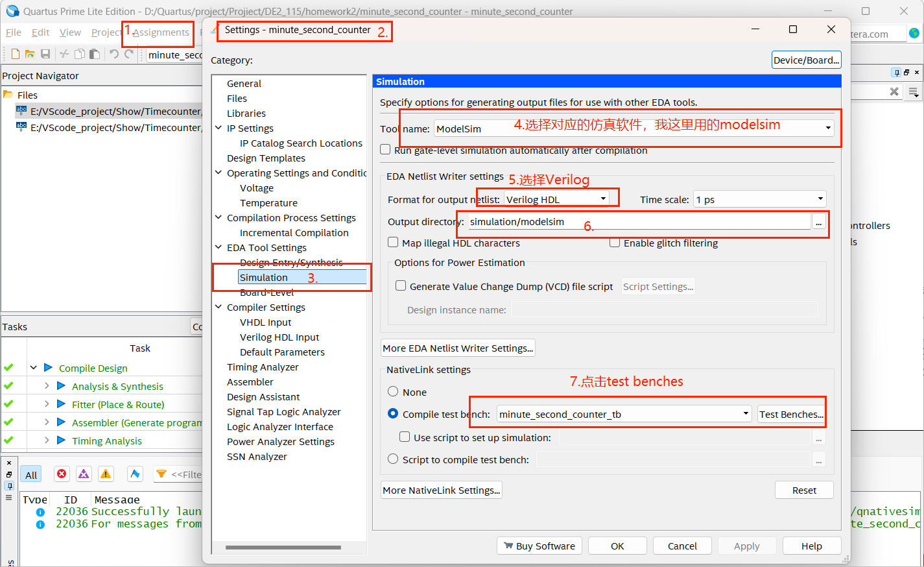Select Verilog HDL Input category
The width and height of the screenshot is (924, 567).
(279, 337)
